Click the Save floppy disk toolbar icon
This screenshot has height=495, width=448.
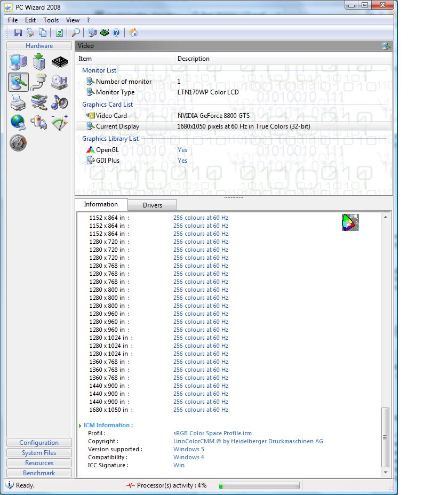pyautogui.click(x=18, y=33)
